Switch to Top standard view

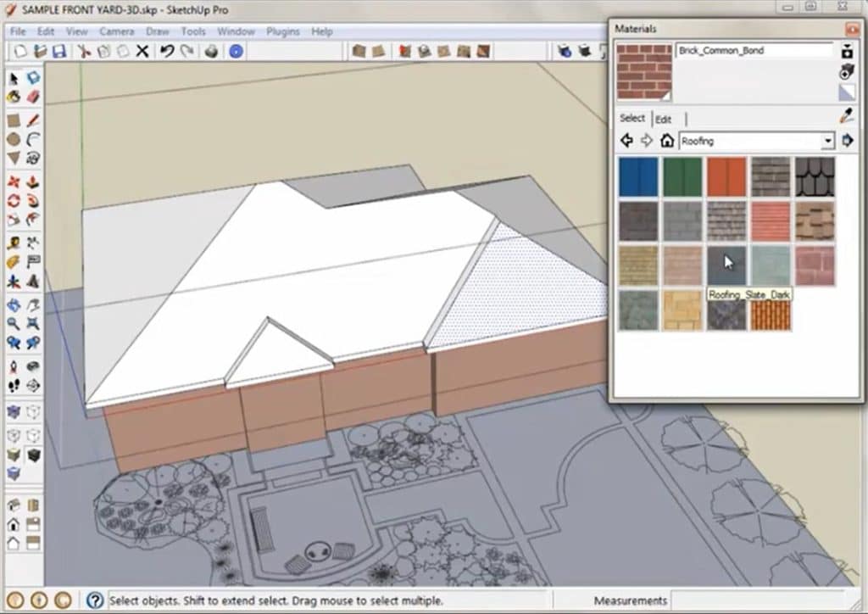tap(33, 505)
